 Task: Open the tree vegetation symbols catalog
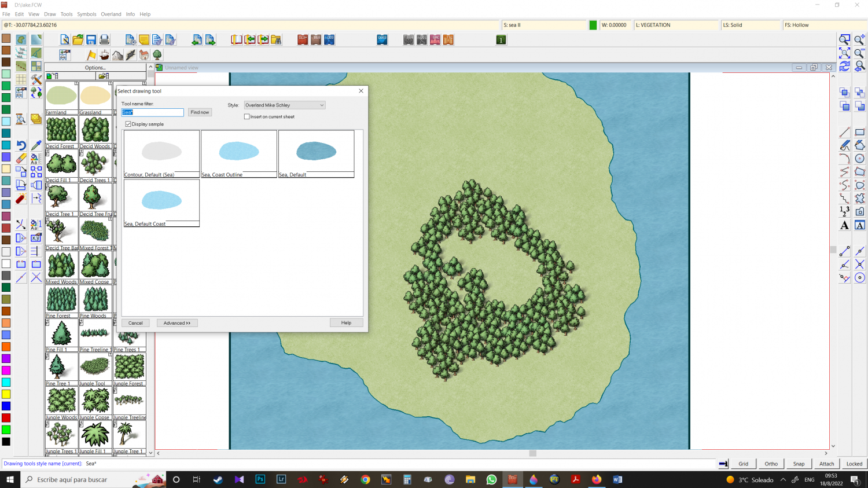pos(157,55)
